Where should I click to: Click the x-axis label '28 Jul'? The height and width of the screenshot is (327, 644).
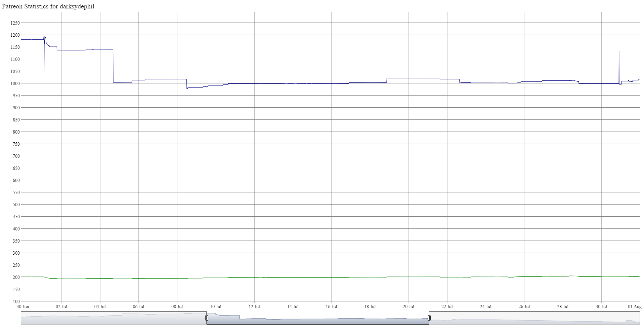tap(563, 306)
